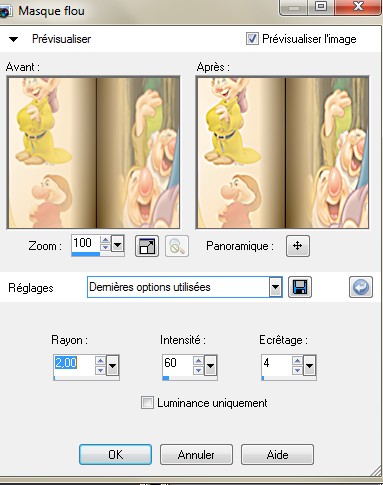The image size is (383, 485).
Task: Open the Réglages presets dropdown
Action: coord(275,287)
